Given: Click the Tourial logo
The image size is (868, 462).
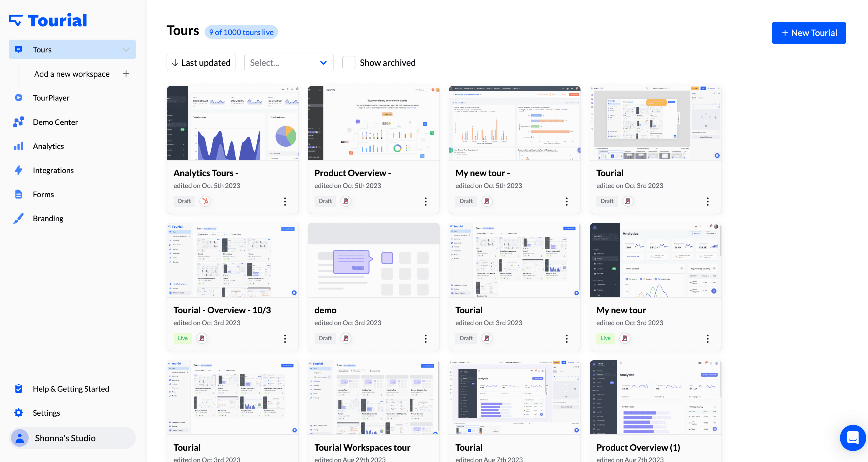Looking at the screenshot, I should click(x=48, y=20).
